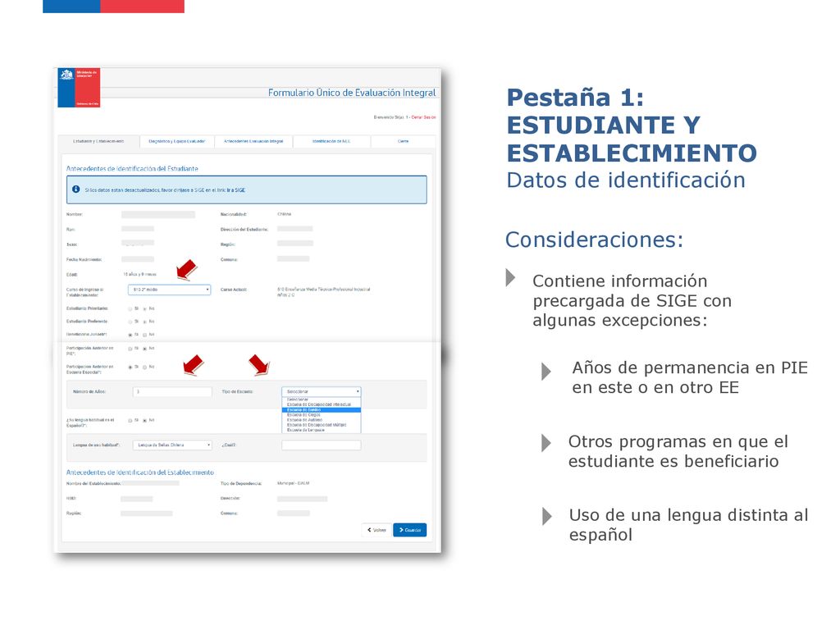Switch to 'Diagnóstico y Equipo Evaluador' tab
The width and height of the screenshot is (840, 630).
point(177,141)
